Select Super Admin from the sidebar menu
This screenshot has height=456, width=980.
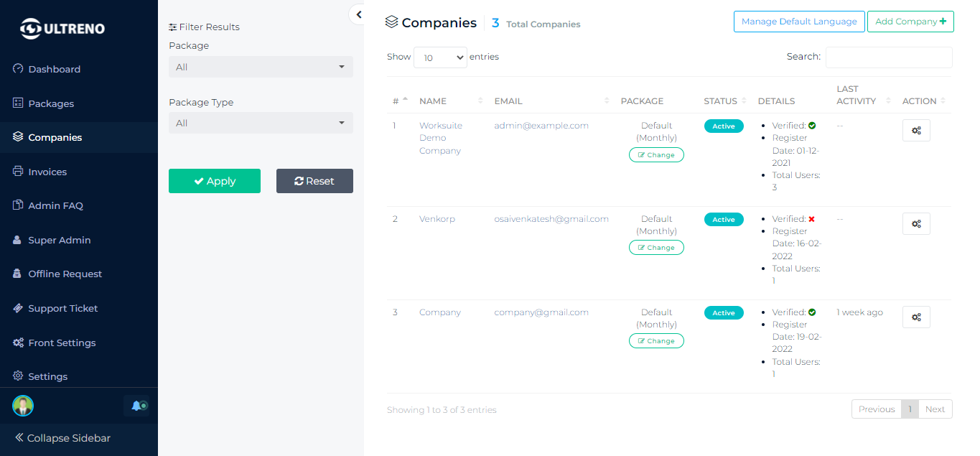pyautogui.click(x=17, y=240)
